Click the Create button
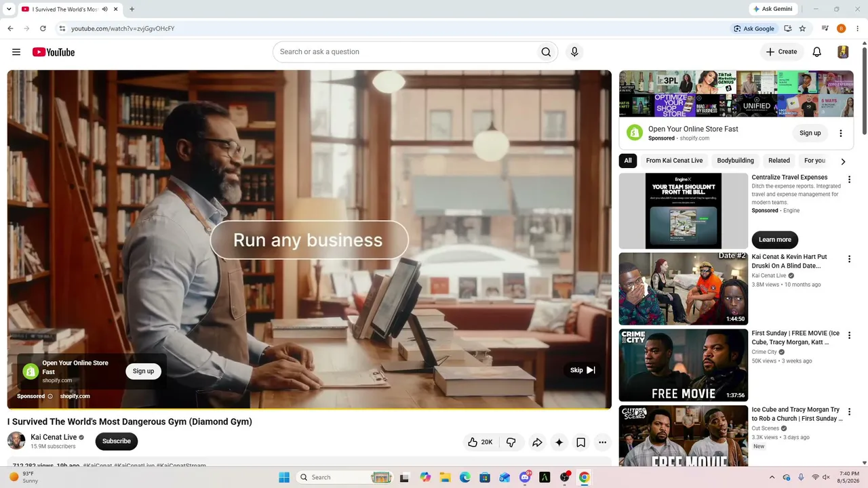868x488 pixels. pos(781,52)
